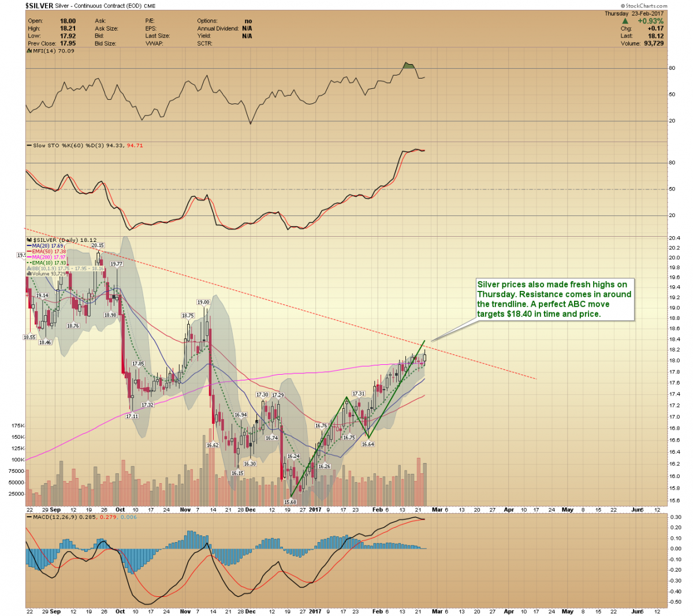Click the 2017 label on date axis
Screen dimensions: 693x616
click(x=315, y=510)
